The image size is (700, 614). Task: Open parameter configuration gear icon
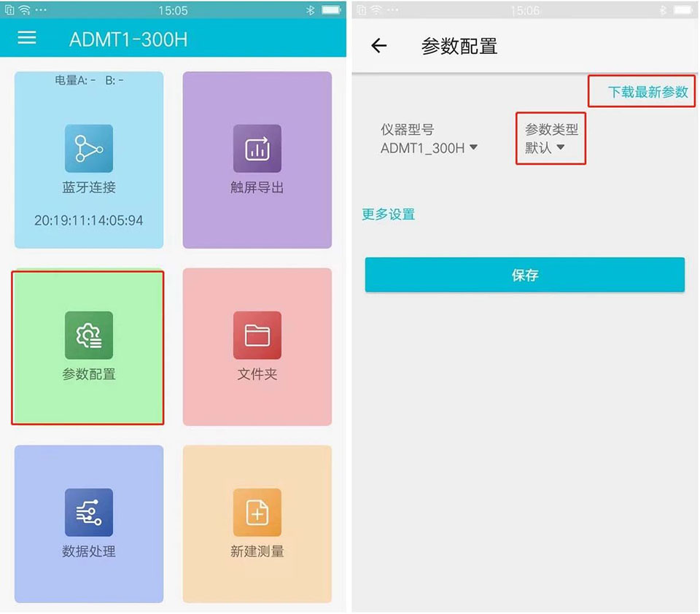89,335
